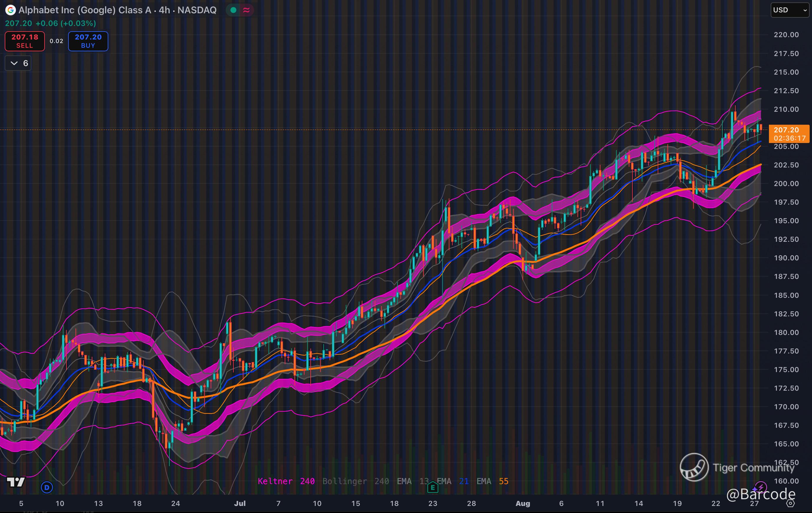Expand the indicator legend showing 6

point(18,63)
